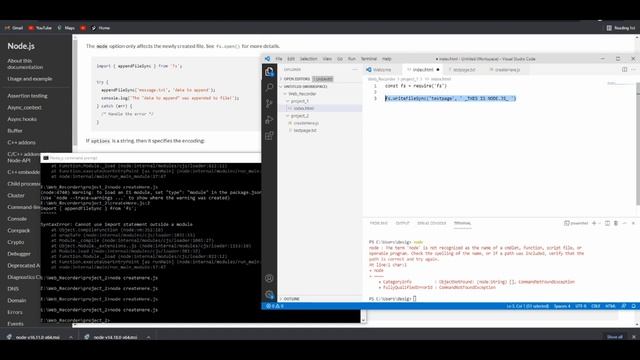640x360 pixels.
Task: Click the feedback icon in status bar
Action: (x=624, y=306)
